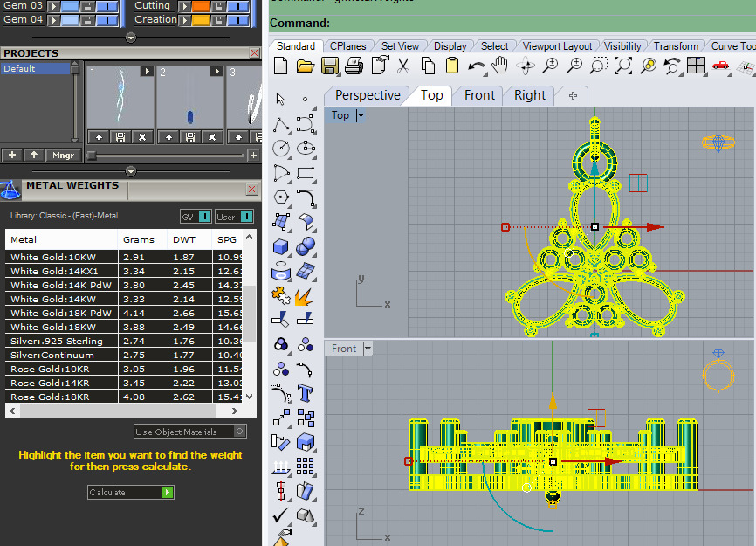Toggle Cutting layer visibility switch
This screenshot has width=756, height=546.
[238, 6]
